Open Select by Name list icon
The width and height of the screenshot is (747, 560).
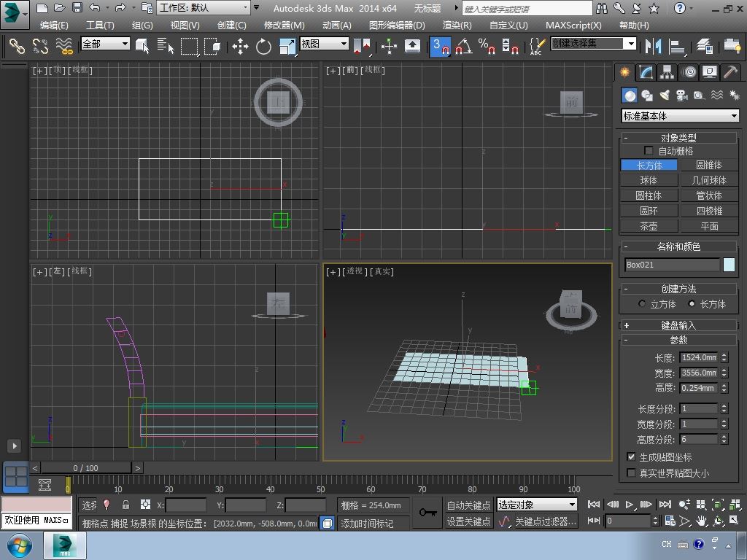click(x=166, y=46)
